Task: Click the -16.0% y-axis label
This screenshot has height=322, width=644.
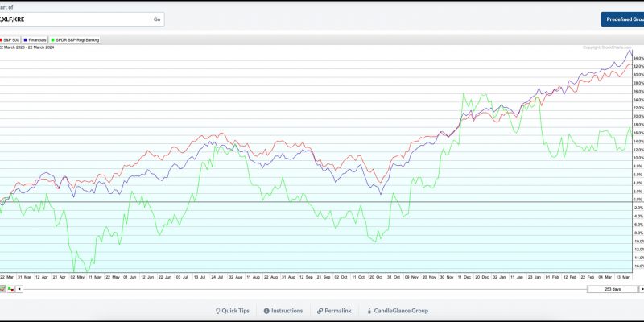Action: 638,266
